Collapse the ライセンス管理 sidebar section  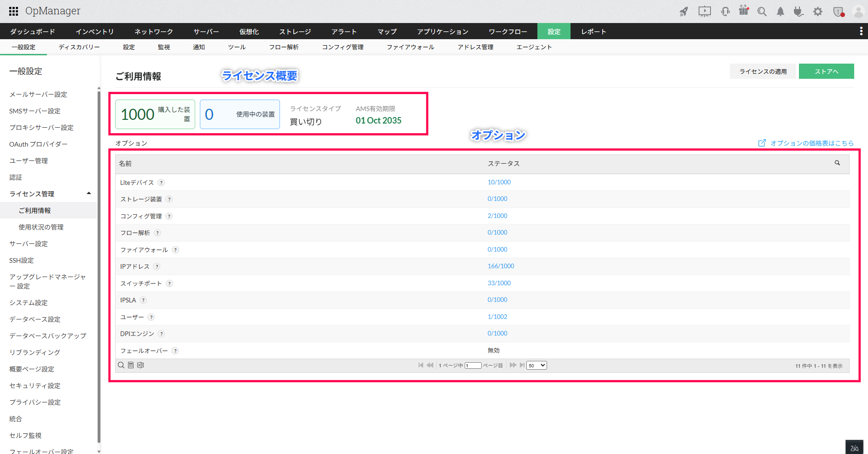coord(89,194)
